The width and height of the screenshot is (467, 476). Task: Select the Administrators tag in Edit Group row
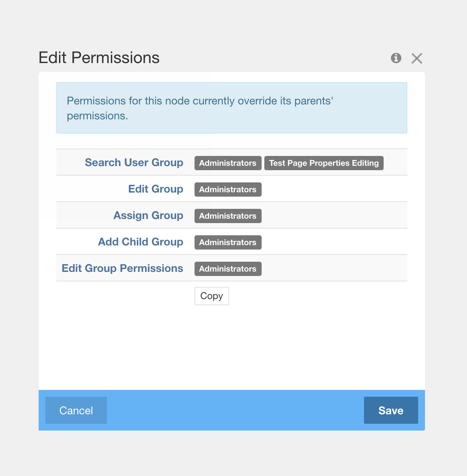coord(228,190)
